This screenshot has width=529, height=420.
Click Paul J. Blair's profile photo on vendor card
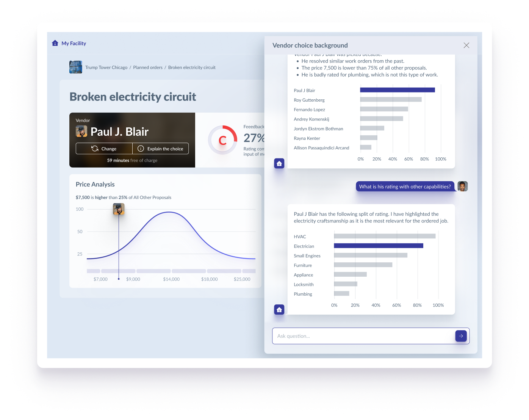[81, 131]
